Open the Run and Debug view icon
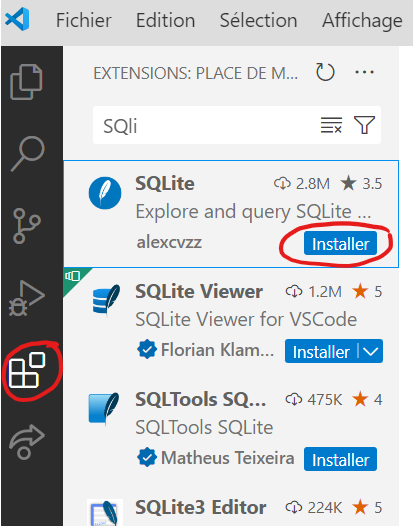 (27, 298)
